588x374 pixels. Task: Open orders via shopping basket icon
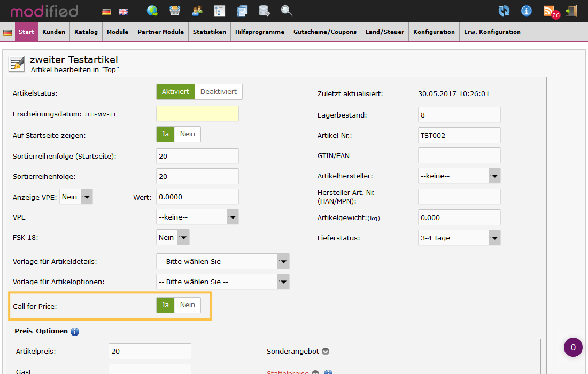click(x=175, y=11)
